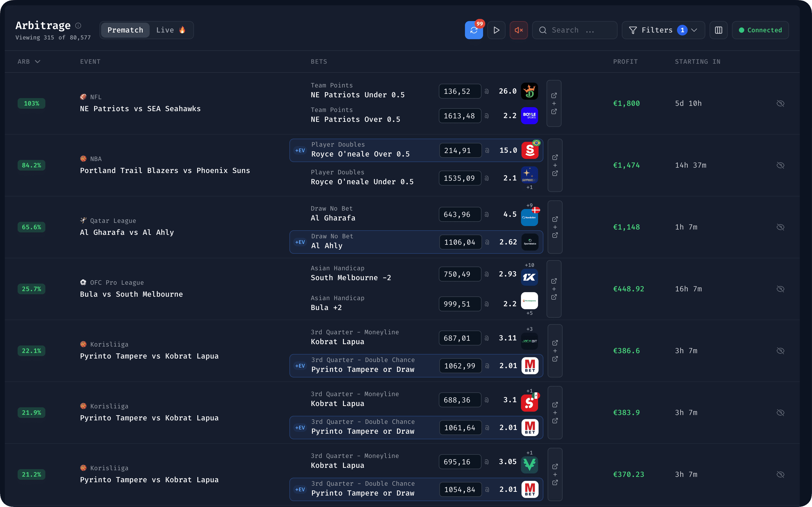Open the Filters dropdown
The width and height of the screenshot is (812, 507).
pyautogui.click(x=663, y=30)
